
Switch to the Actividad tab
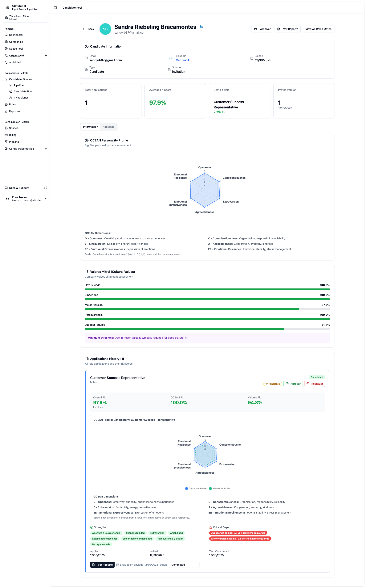[x=108, y=127]
